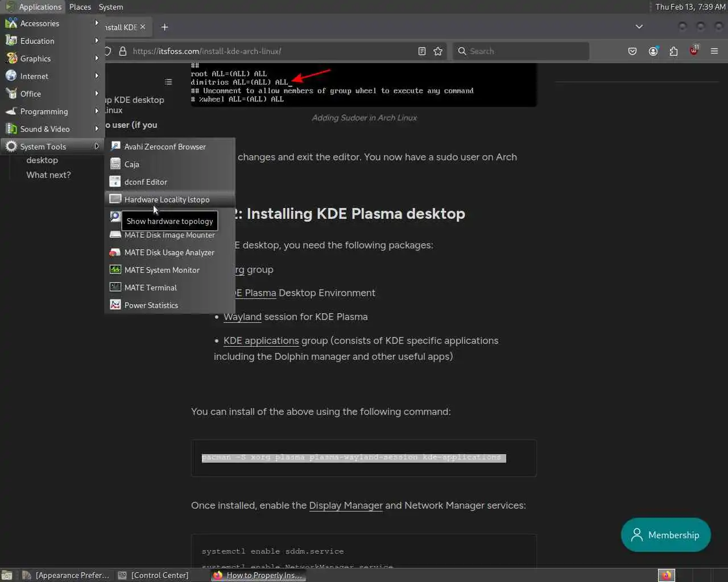The height and width of the screenshot is (582, 728).
Task: Click the System Tools gear icon
Action: [x=11, y=147]
